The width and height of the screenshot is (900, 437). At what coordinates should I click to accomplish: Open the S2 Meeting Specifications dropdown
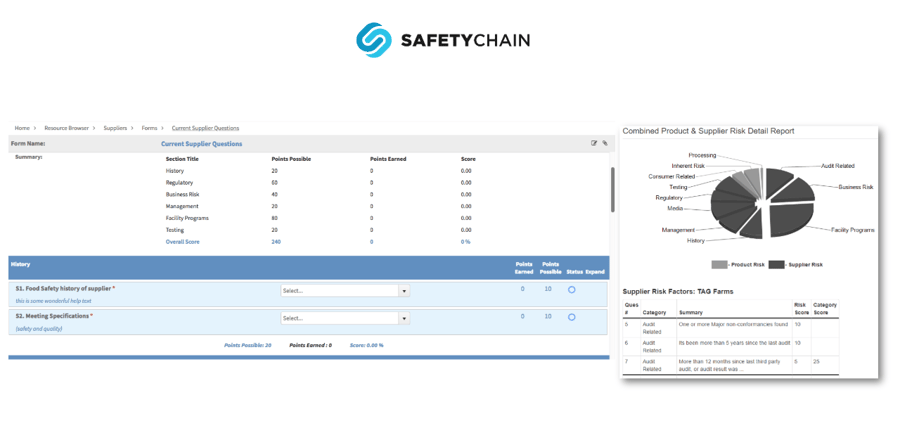click(x=345, y=318)
